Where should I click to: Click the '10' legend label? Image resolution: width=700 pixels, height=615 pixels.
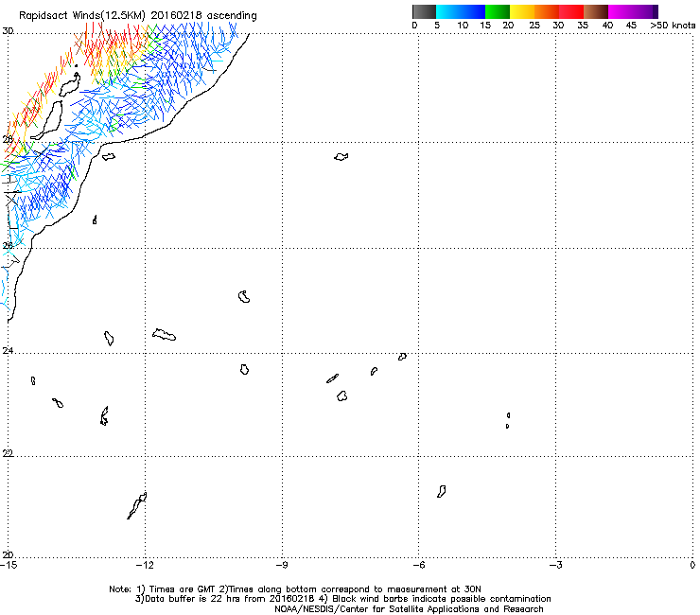(463, 26)
